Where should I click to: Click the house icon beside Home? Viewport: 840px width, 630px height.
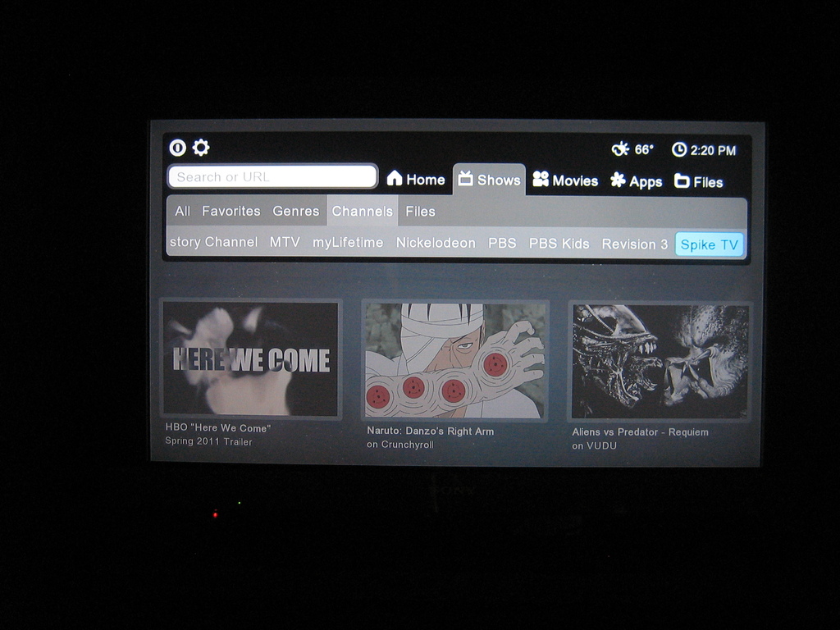(395, 178)
